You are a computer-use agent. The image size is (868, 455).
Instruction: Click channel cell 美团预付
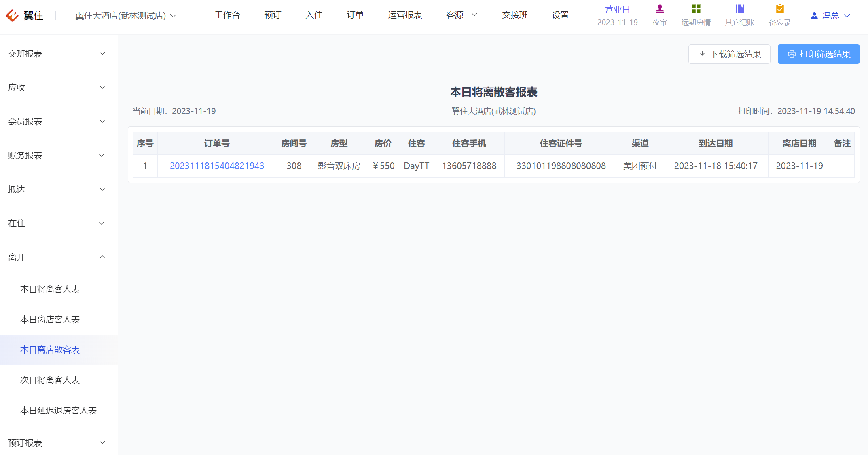[x=640, y=166]
